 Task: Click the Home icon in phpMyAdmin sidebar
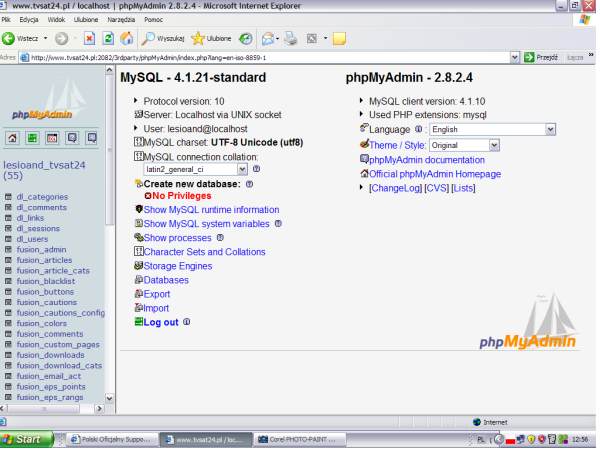click(13, 138)
